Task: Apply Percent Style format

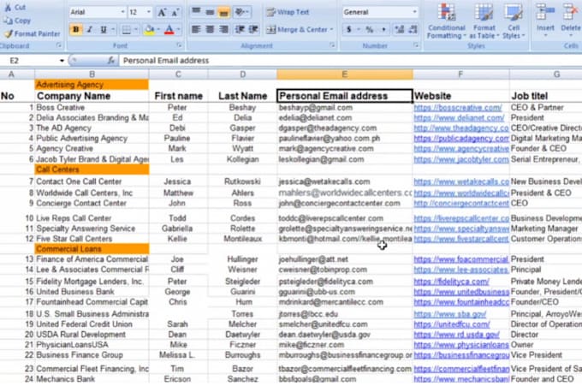Action: [370, 29]
